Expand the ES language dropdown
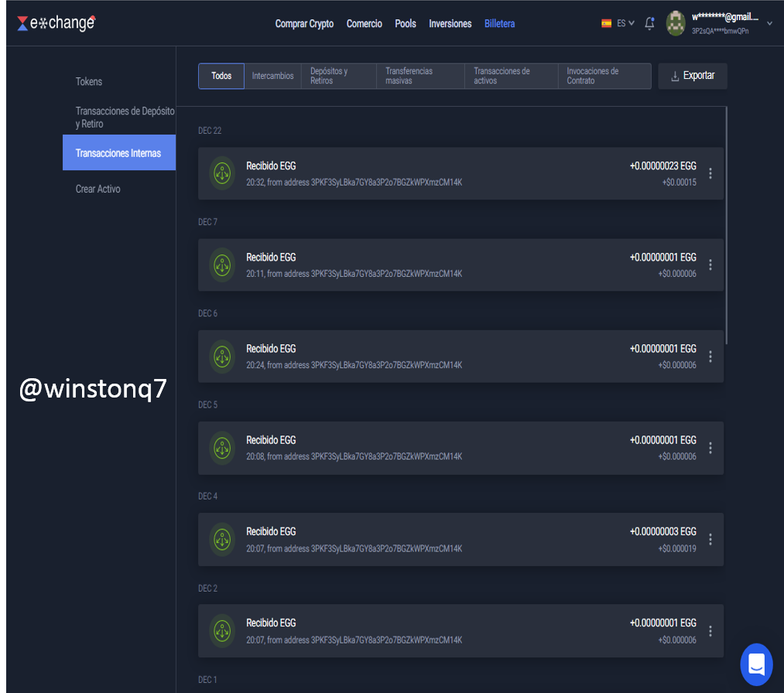Viewport: 784px width, 693px height. 625,23
